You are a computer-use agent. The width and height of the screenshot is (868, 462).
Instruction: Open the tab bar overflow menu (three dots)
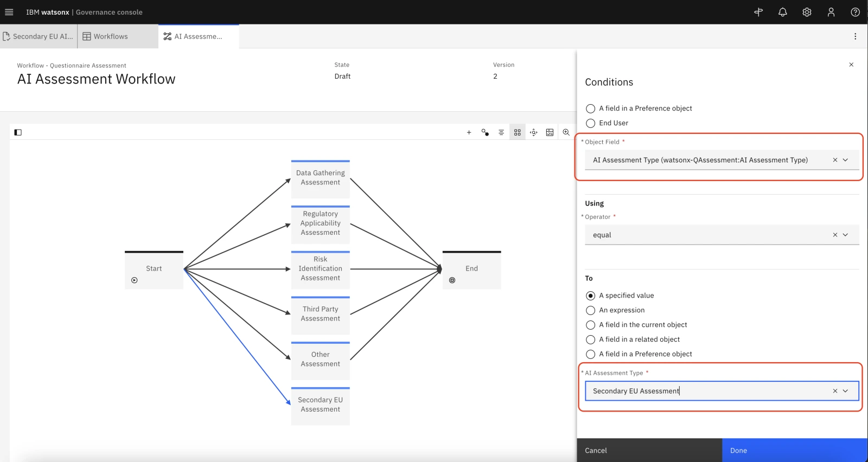tap(855, 36)
